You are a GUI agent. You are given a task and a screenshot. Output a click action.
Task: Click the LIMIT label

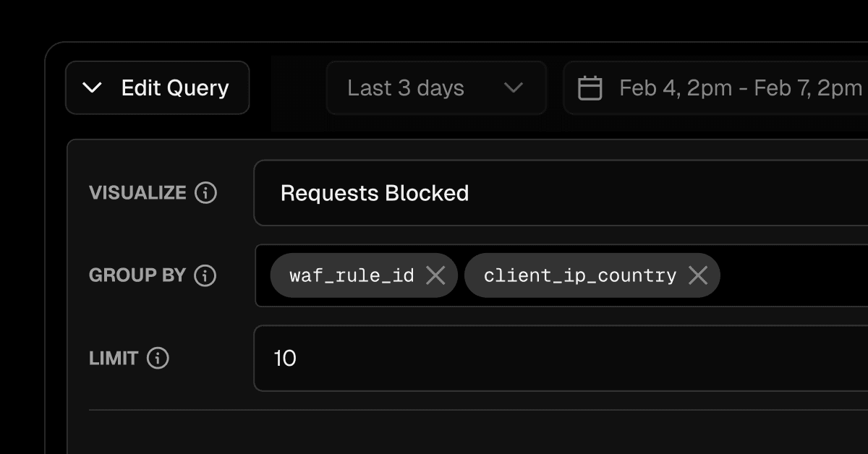tap(114, 358)
